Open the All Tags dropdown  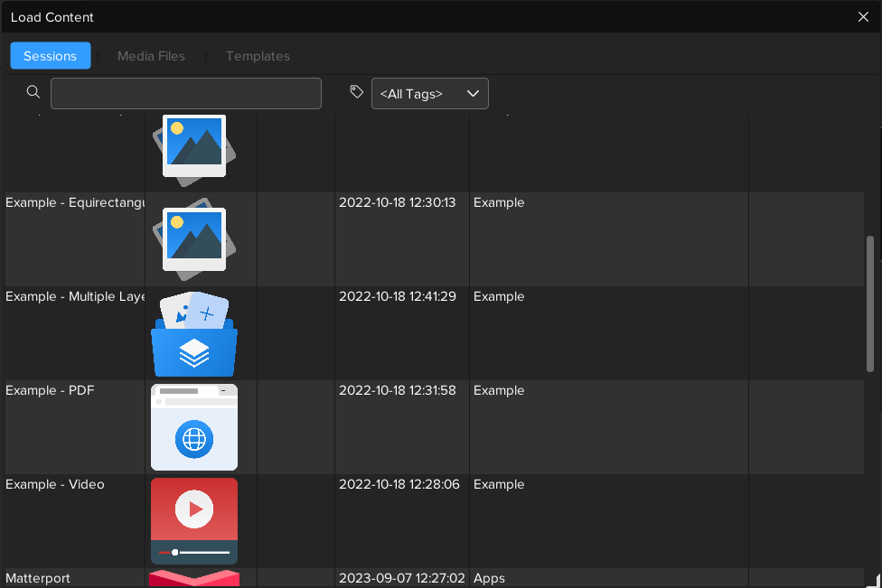(429, 94)
